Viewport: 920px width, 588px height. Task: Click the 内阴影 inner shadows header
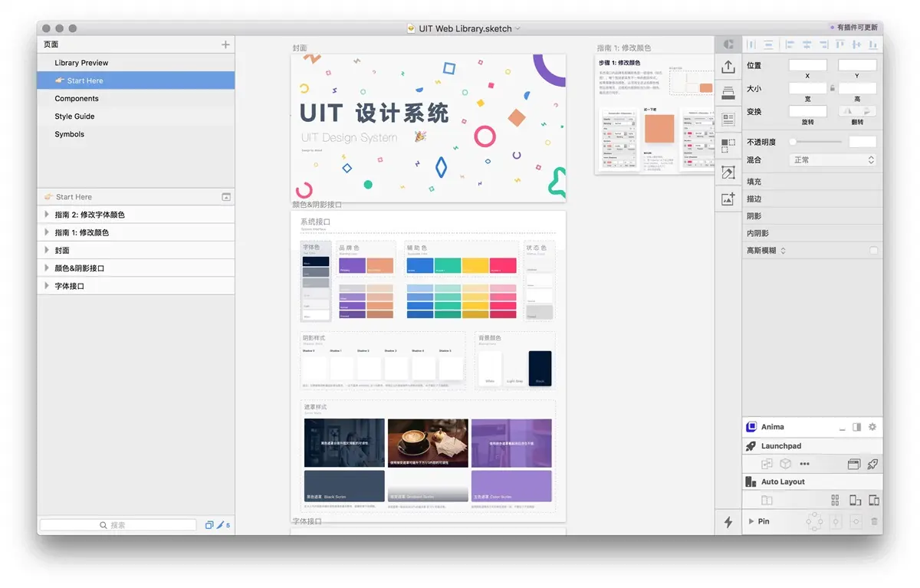point(812,233)
